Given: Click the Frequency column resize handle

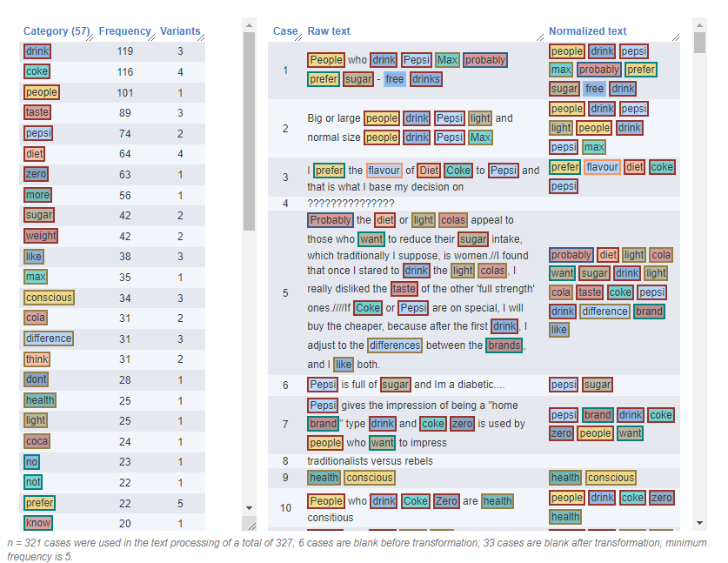Looking at the screenshot, I should coord(154,36).
